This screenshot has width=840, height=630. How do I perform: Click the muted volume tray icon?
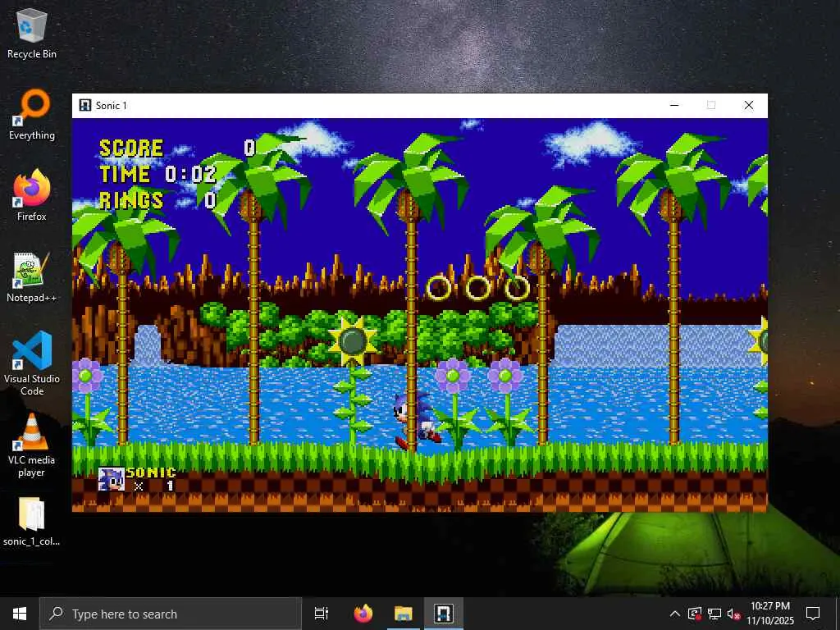pyautogui.click(x=733, y=614)
